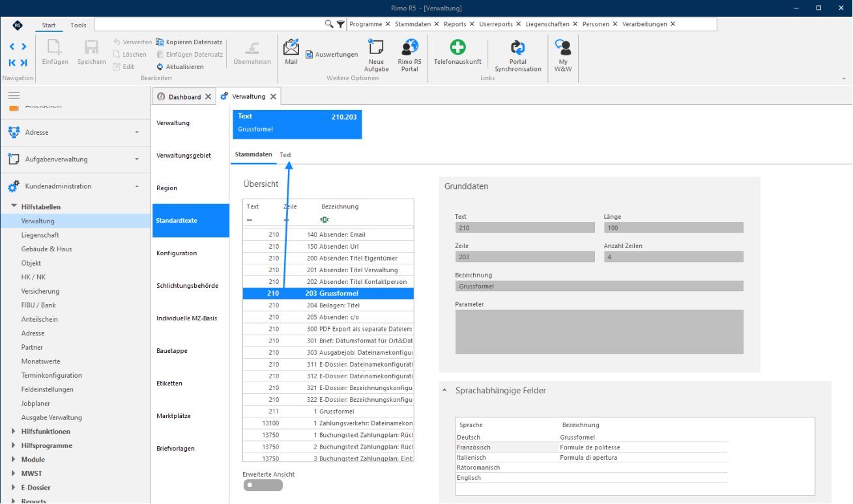Image resolution: width=853 pixels, height=504 pixels.
Task: Click the search magnifier icon
Action: (329, 24)
